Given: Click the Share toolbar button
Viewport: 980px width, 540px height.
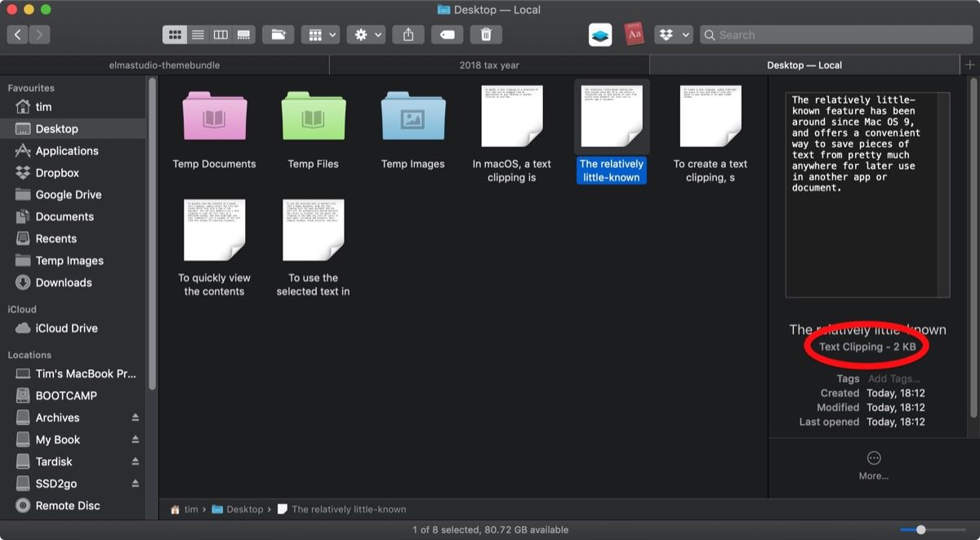Looking at the screenshot, I should pos(408,34).
